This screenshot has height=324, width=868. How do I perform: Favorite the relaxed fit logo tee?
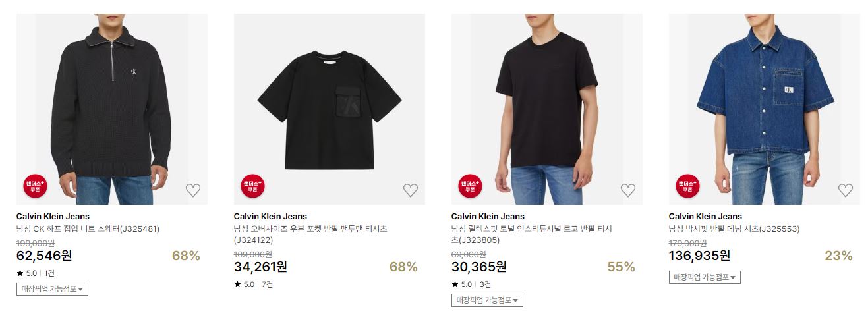point(627,190)
